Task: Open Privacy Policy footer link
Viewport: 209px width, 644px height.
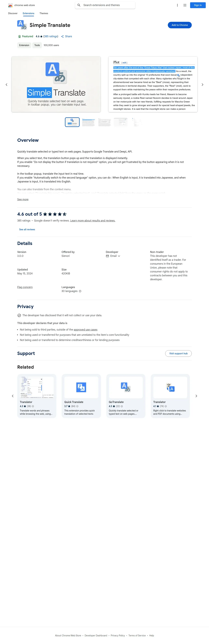Action: click(118, 636)
